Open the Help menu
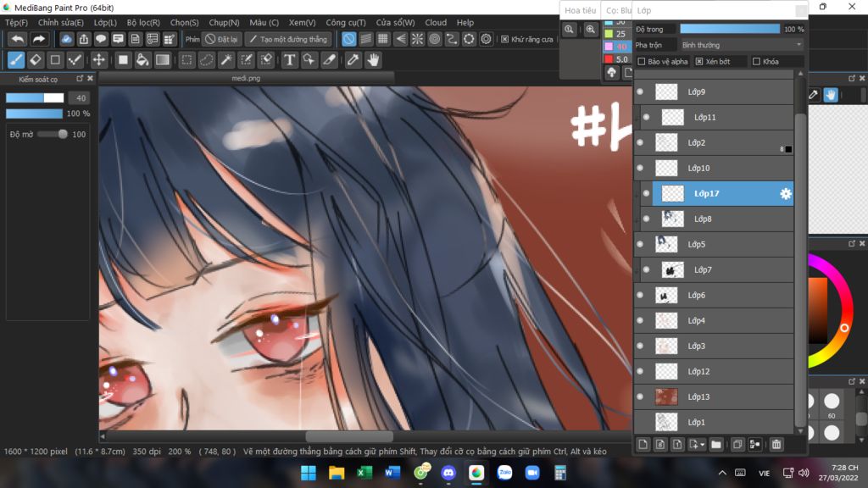The height and width of the screenshot is (488, 868). pos(465,23)
